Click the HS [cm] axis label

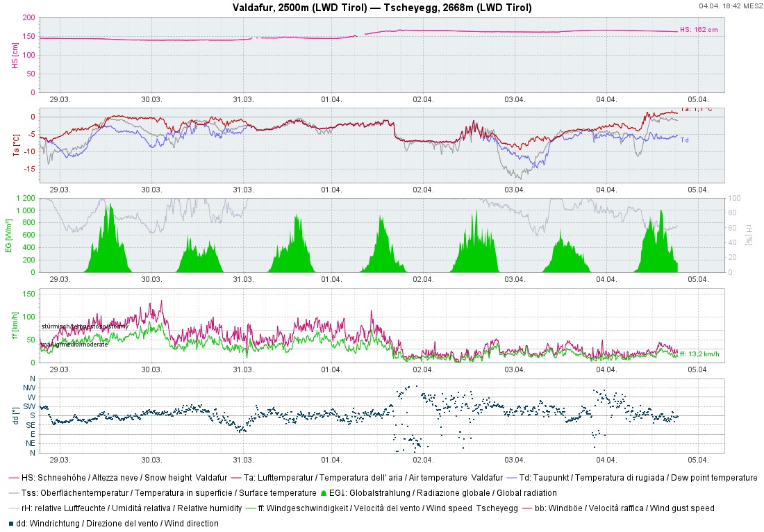click(14, 55)
